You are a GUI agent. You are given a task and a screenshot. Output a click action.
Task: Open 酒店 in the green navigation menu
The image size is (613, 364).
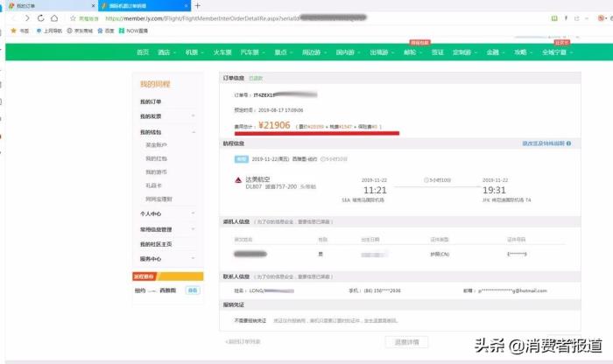(166, 52)
